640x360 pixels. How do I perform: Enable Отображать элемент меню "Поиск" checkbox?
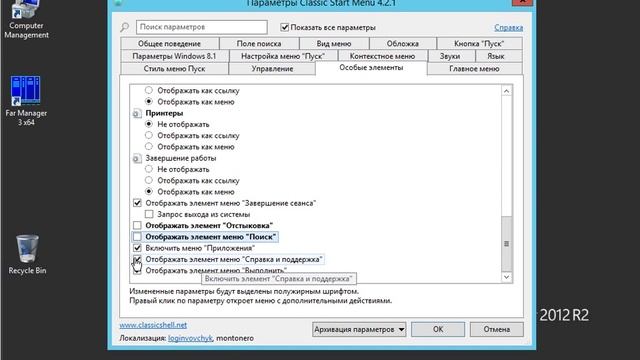(137, 237)
